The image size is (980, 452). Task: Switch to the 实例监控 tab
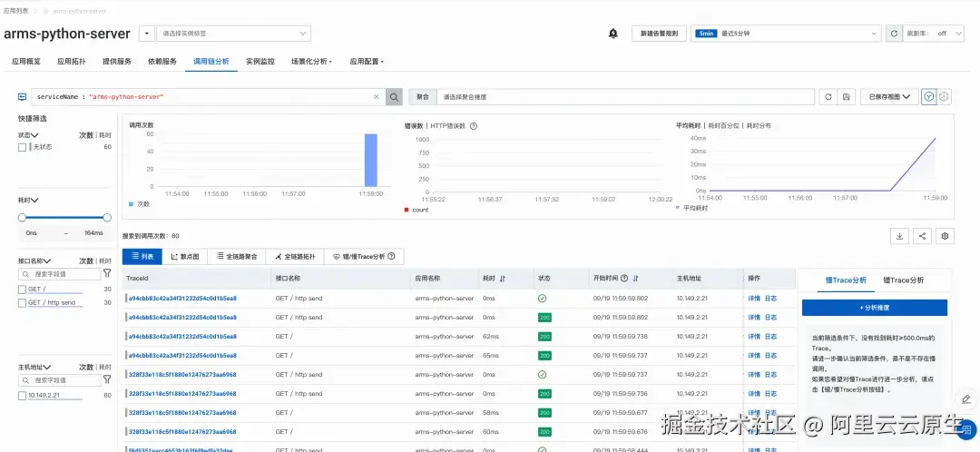260,62
